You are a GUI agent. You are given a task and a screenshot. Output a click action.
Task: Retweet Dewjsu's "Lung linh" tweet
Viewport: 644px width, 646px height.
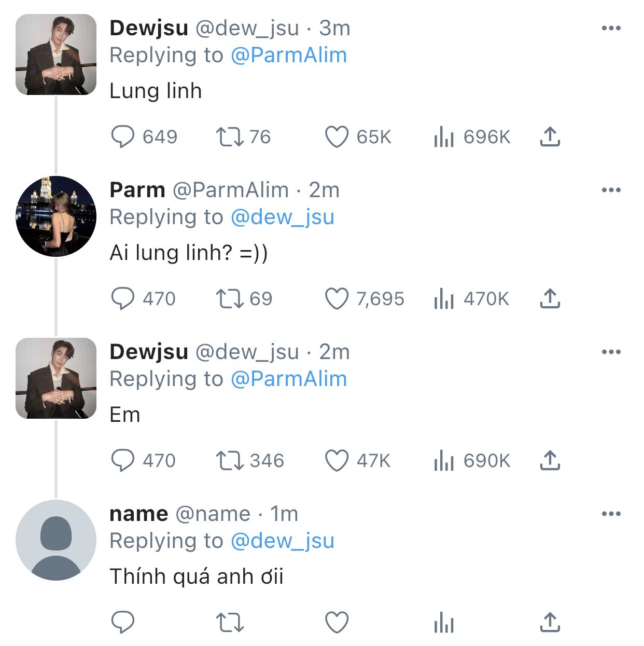coord(229,137)
